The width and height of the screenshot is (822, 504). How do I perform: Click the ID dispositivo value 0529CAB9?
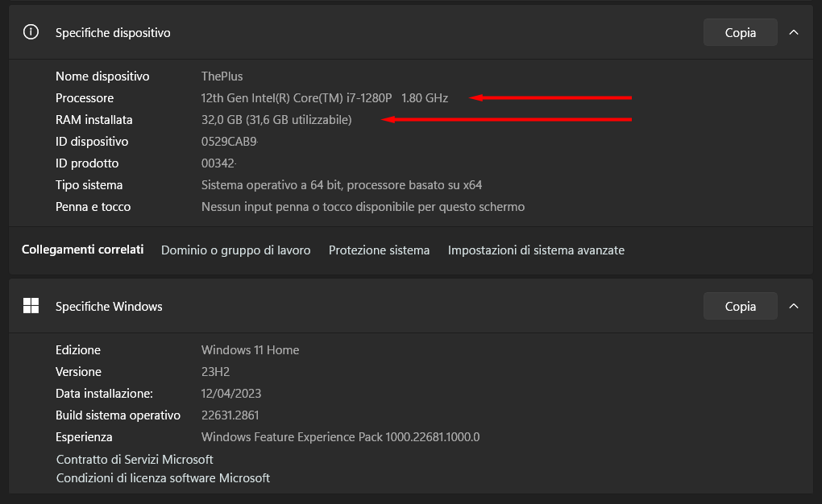(x=229, y=142)
